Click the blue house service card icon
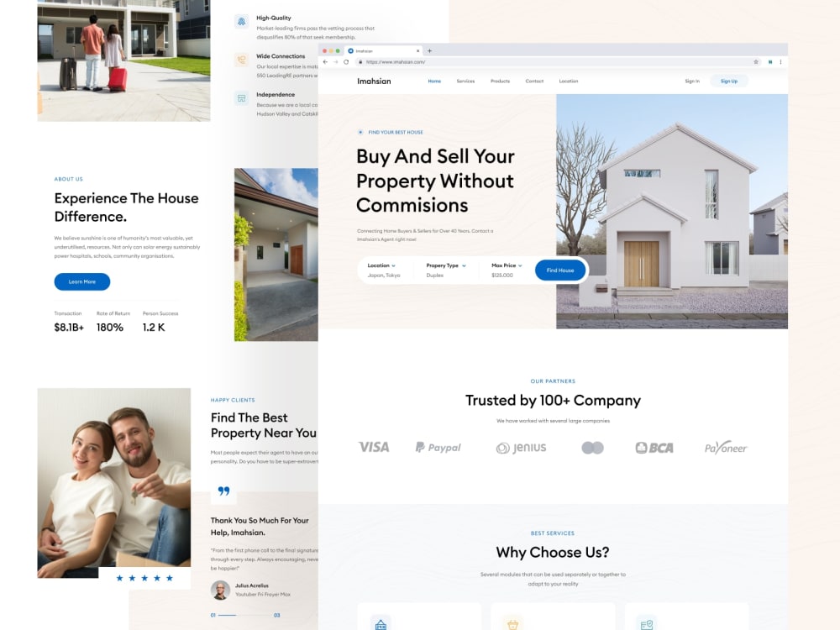The image size is (840, 630). coord(381,623)
